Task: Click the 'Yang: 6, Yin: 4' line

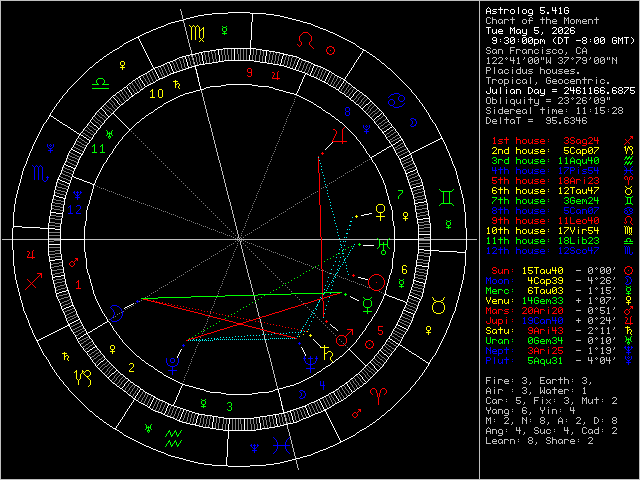Action: tap(530, 411)
